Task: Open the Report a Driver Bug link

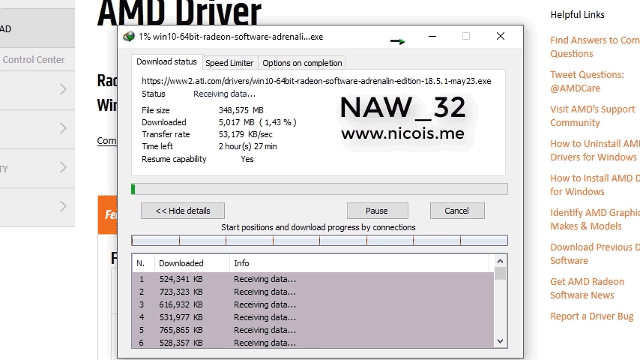Action: 591,316
